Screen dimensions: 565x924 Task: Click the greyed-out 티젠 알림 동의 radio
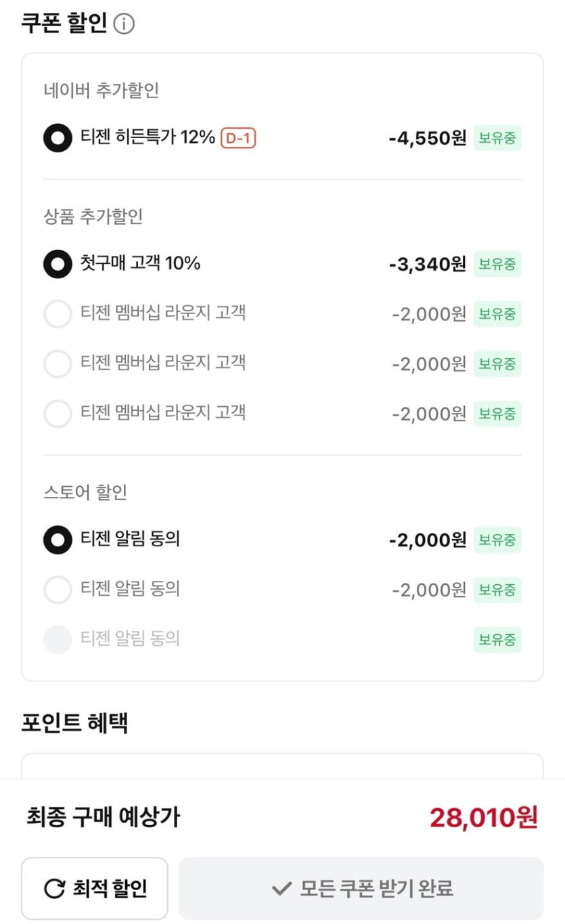pyautogui.click(x=58, y=639)
